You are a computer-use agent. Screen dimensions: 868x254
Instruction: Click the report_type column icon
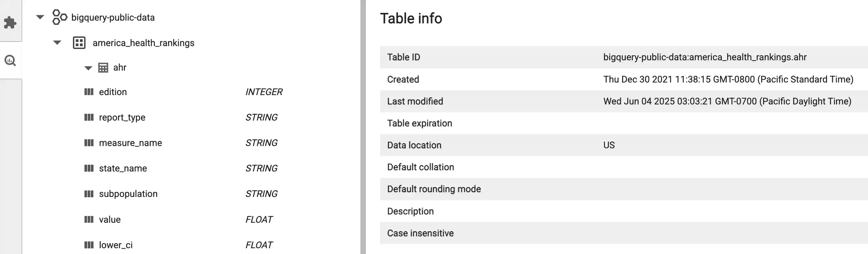tap(89, 117)
